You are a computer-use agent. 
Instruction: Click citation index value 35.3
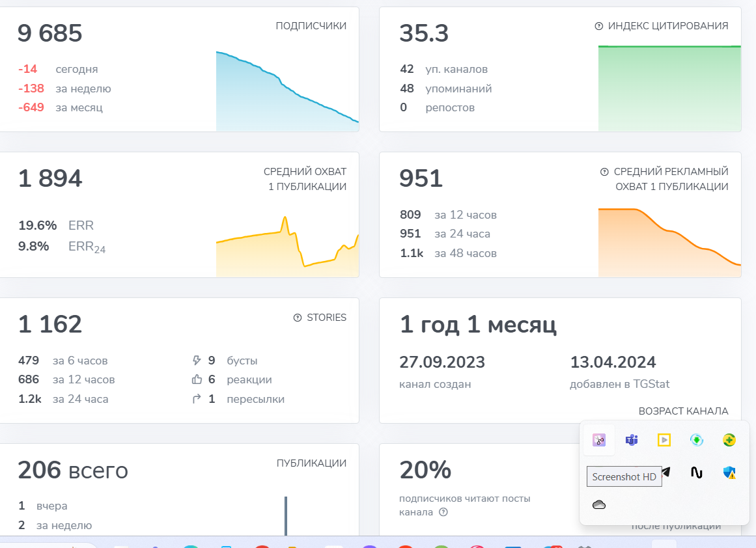[424, 33]
